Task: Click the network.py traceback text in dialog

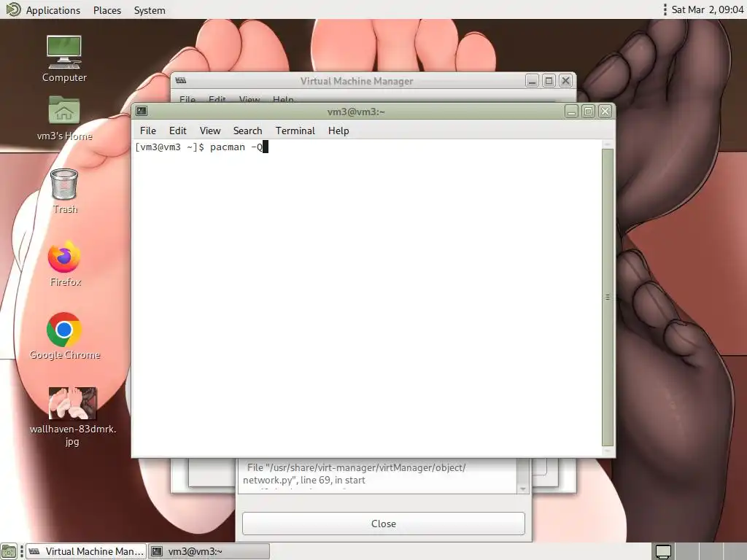Action: [354, 474]
